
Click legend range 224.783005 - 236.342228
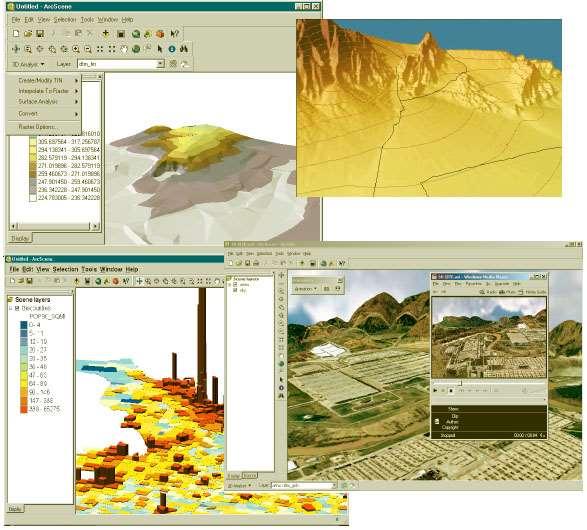69,198
